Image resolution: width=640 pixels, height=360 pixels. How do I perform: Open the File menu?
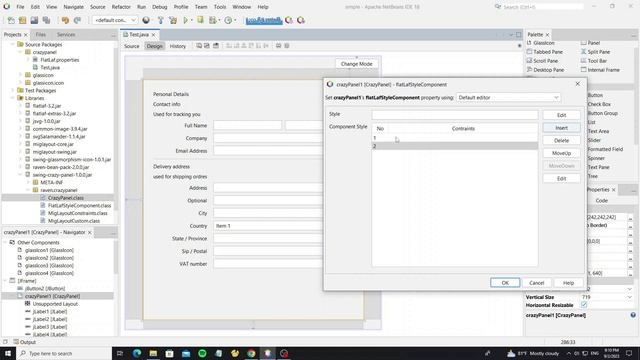coord(20,7)
